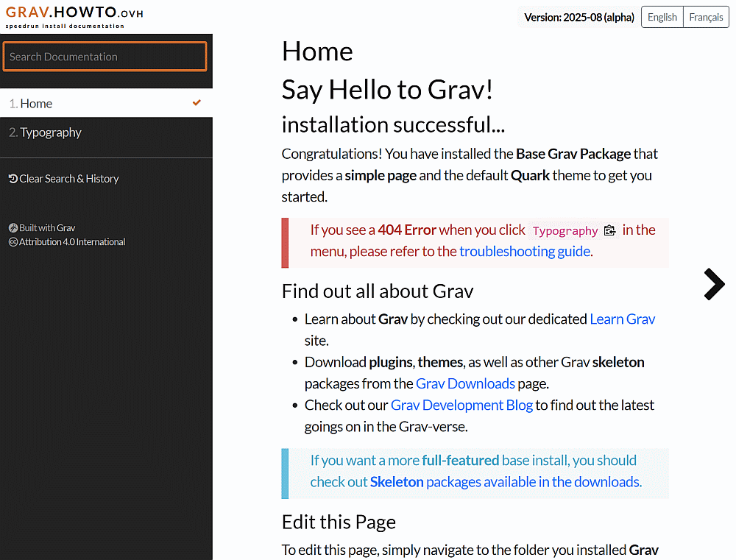736x560 pixels.
Task: Click the copy icon beside Typography code
Action: click(x=609, y=230)
